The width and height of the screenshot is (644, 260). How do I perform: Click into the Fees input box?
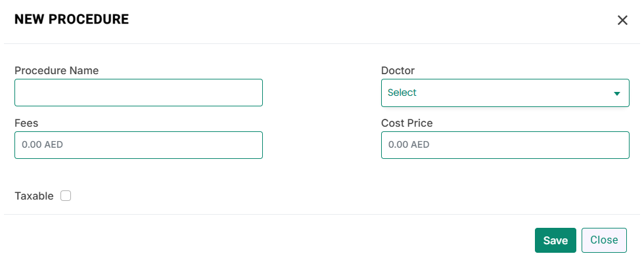pos(139,144)
